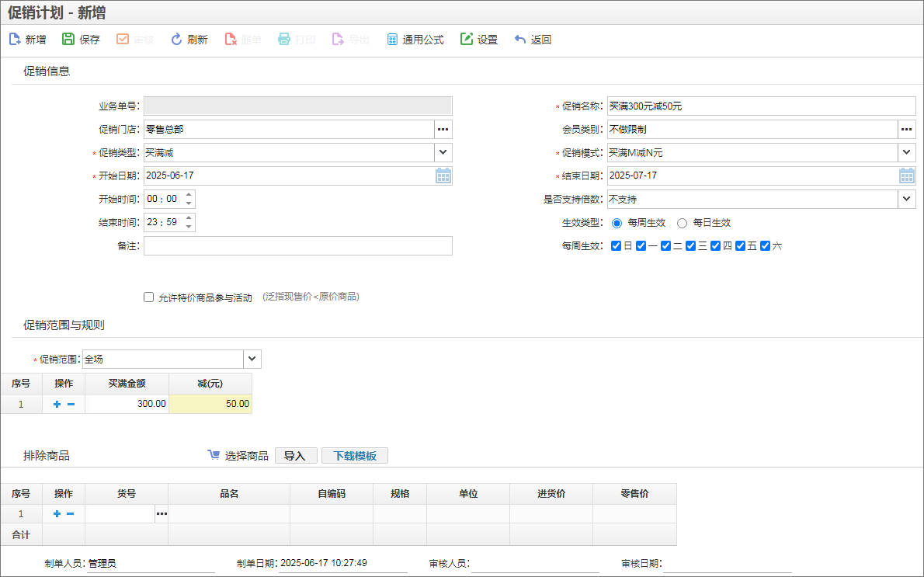Click the 下载模板 button

[355, 456]
